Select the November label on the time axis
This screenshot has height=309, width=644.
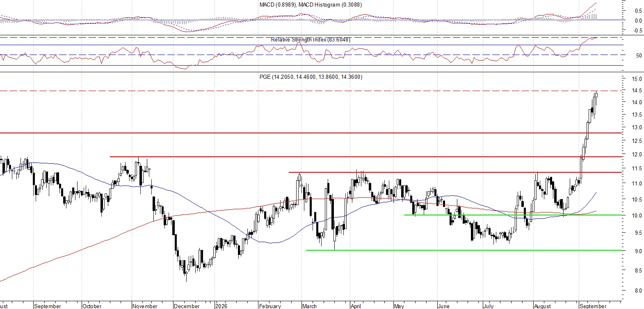click(x=145, y=306)
